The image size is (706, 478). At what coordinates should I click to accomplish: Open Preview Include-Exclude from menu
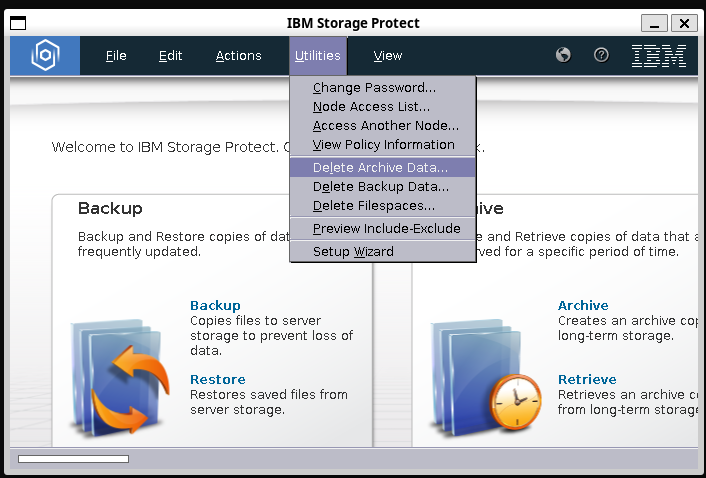(383, 229)
